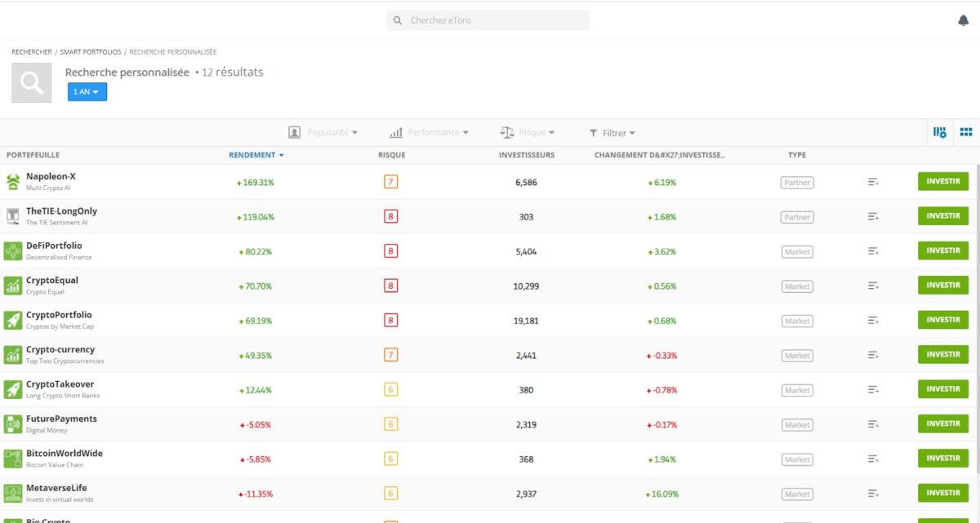This screenshot has height=523, width=980.
Task: Sort by PORTEFEUILLE column header
Action: [x=33, y=155]
